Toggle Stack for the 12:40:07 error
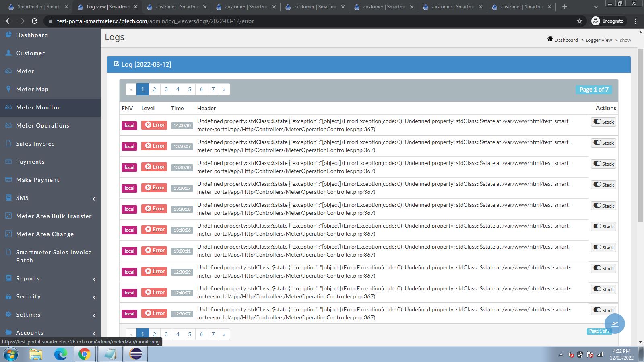 click(603, 289)
